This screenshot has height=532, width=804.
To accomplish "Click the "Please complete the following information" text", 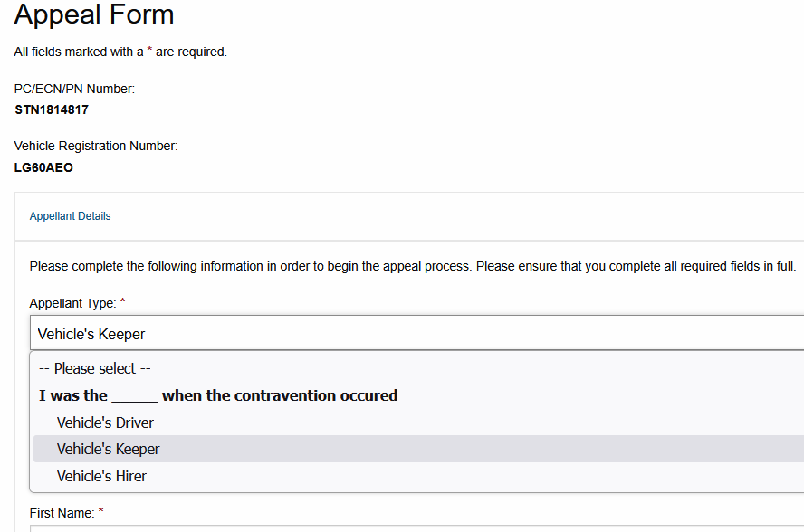I will coord(412,267).
